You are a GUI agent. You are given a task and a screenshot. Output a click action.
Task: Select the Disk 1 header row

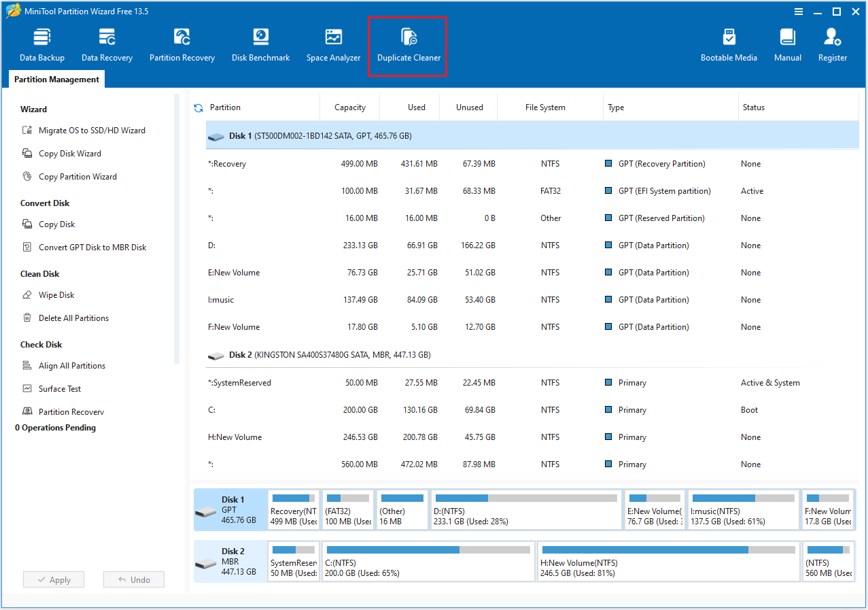[340, 136]
